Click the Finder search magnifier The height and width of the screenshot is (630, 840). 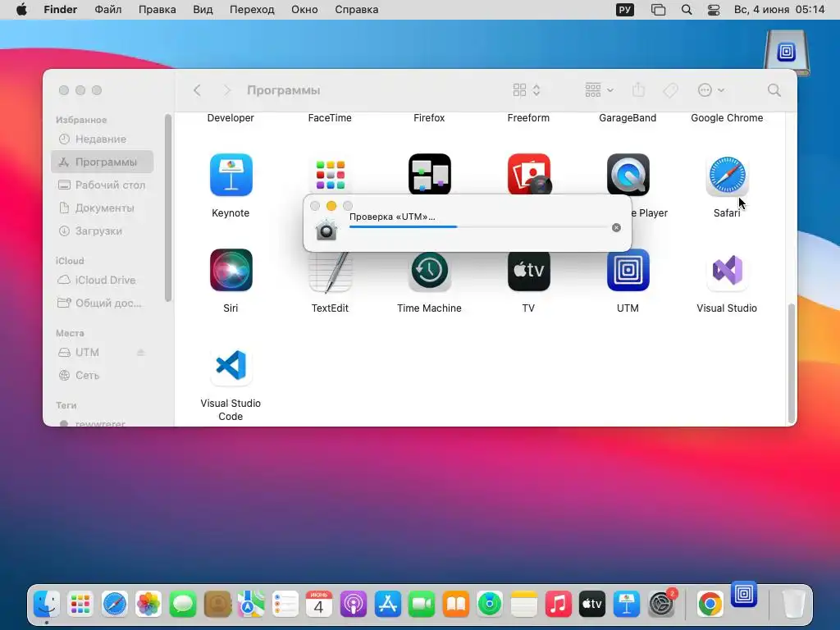click(x=774, y=90)
